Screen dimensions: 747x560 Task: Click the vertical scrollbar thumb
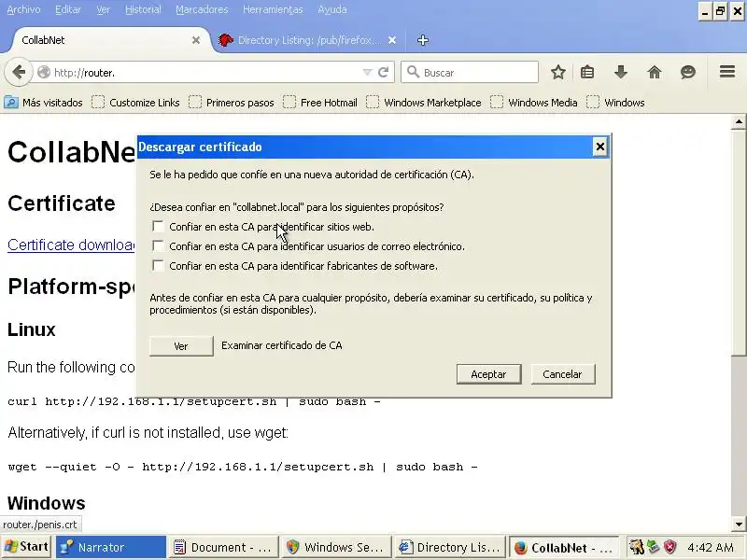point(739,242)
